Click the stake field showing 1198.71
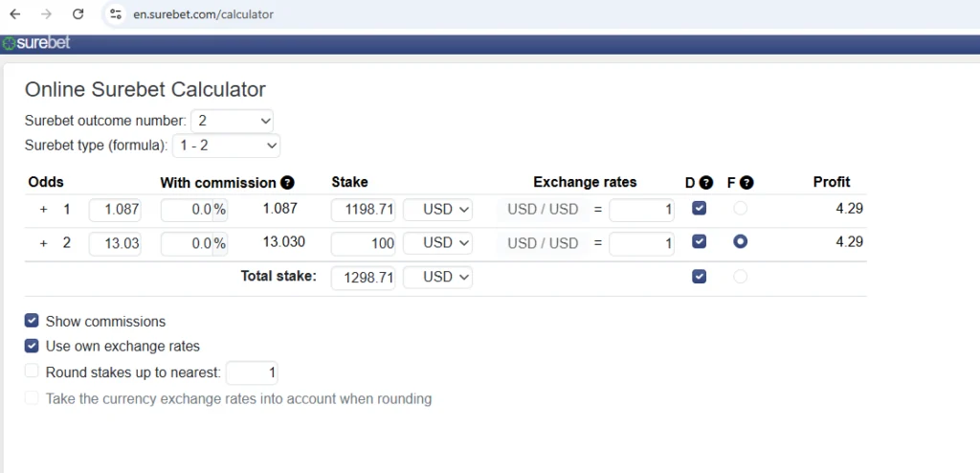 (x=363, y=210)
